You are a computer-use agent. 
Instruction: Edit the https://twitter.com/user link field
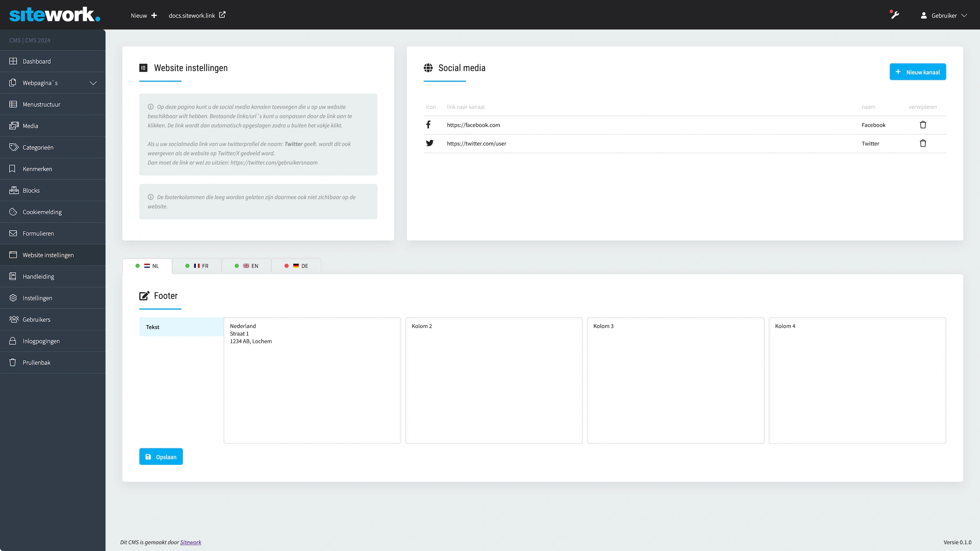point(476,143)
